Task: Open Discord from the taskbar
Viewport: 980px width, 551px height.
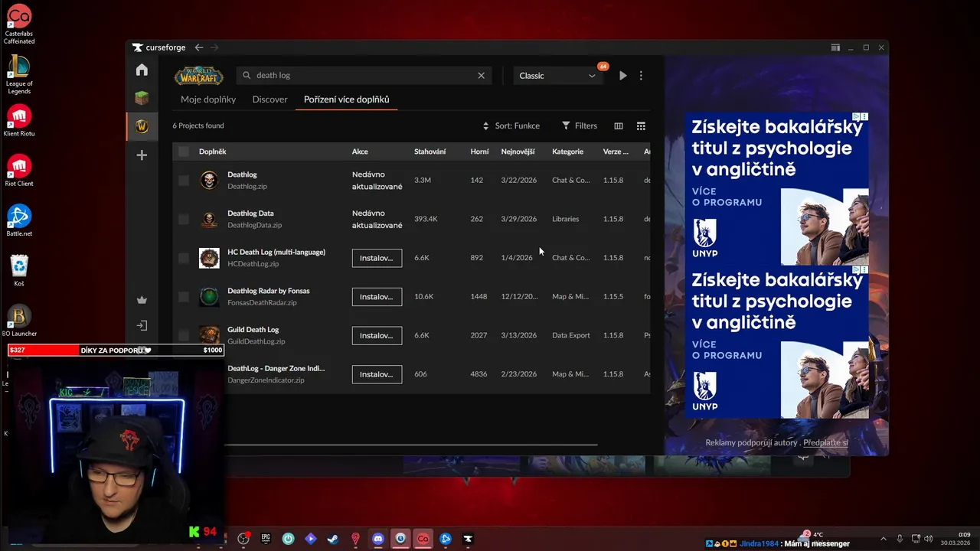Action: click(377, 539)
